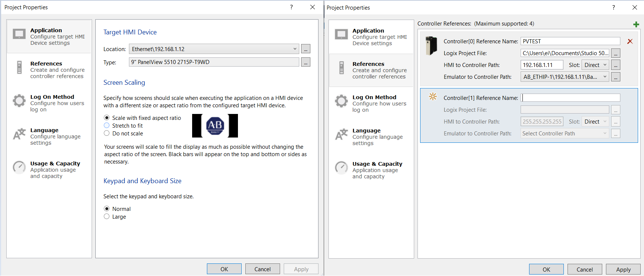Click the Controller[1] Reference Name field
This screenshot has width=644, height=276.
[x=570, y=98]
